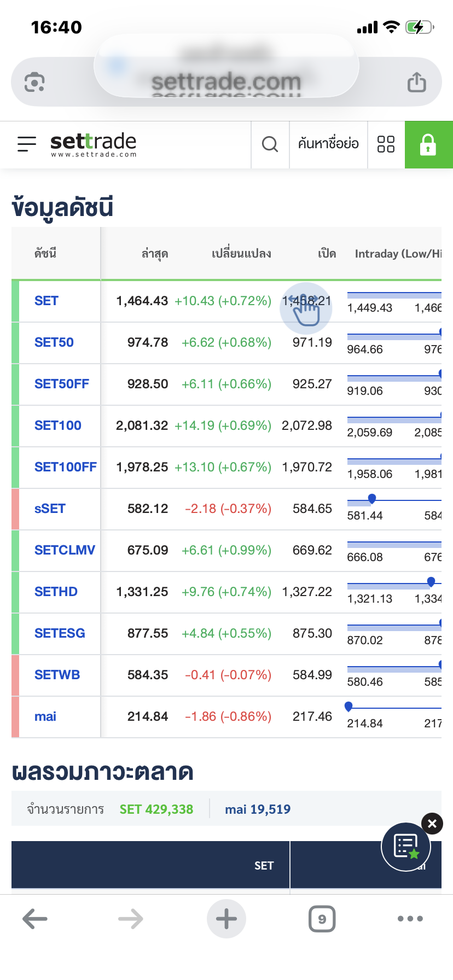Close the floating watchlist widget
Image resolution: width=453 pixels, height=980 pixels.
pyautogui.click(x=432, y=824)
